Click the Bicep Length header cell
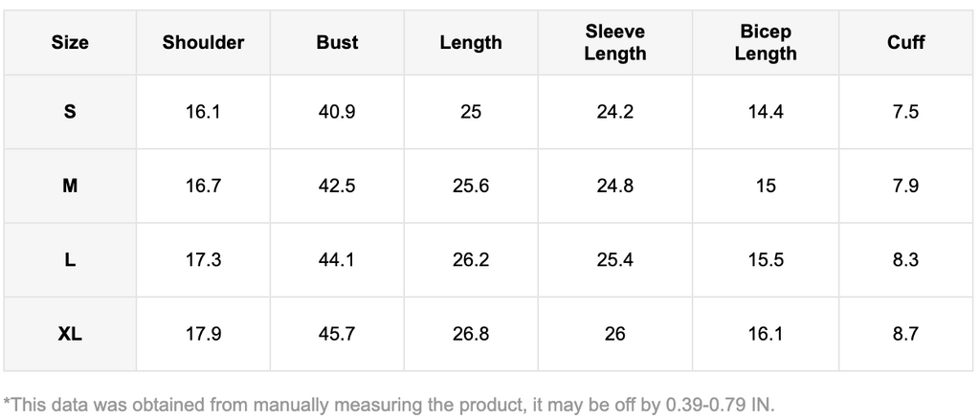980x419 pixels. (765, 43)
